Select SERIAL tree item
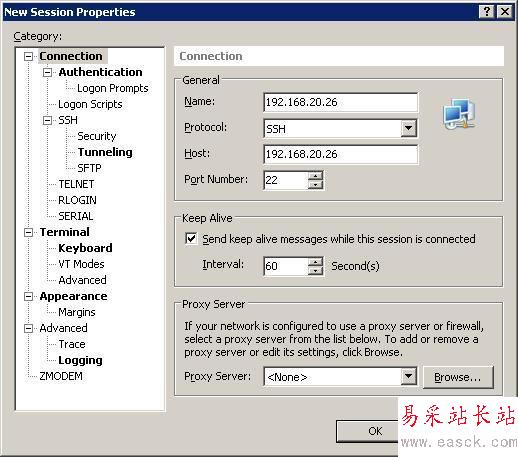518x457 pixels. 76,216
